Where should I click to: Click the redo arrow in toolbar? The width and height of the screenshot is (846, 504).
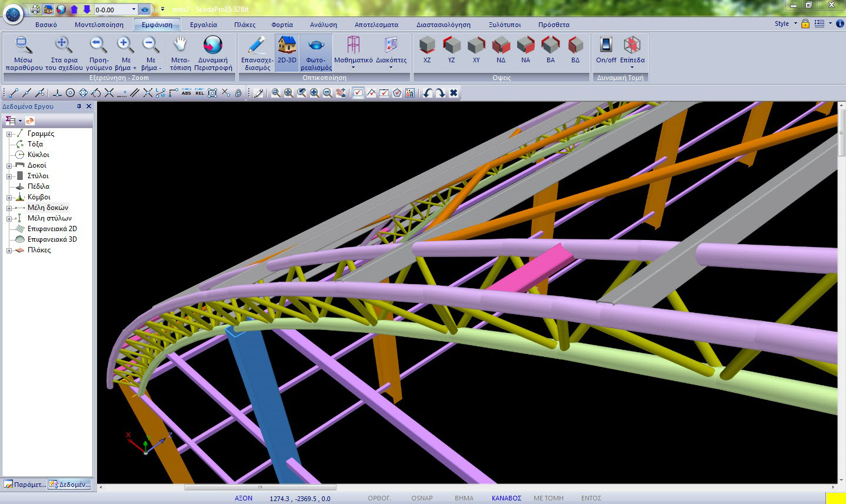pos(440,93)
